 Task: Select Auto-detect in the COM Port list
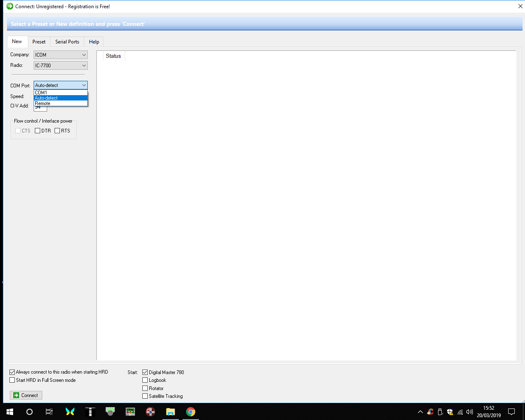pos(61,98)
